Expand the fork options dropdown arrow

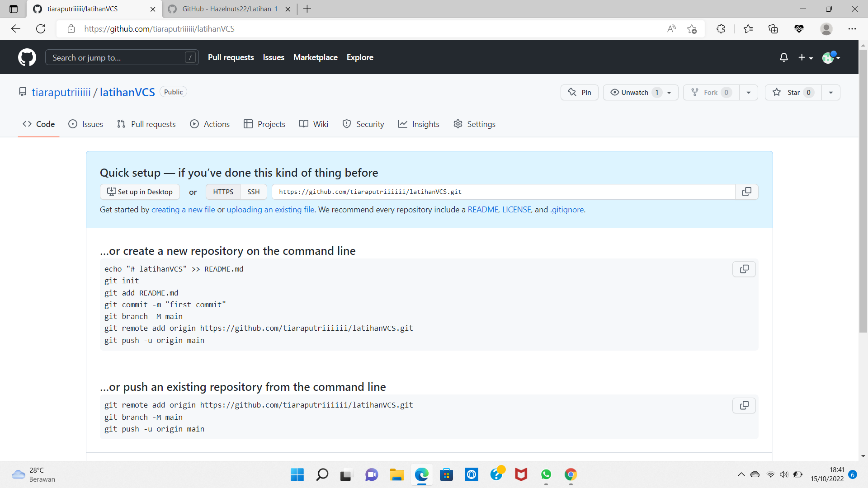[749, 92]
